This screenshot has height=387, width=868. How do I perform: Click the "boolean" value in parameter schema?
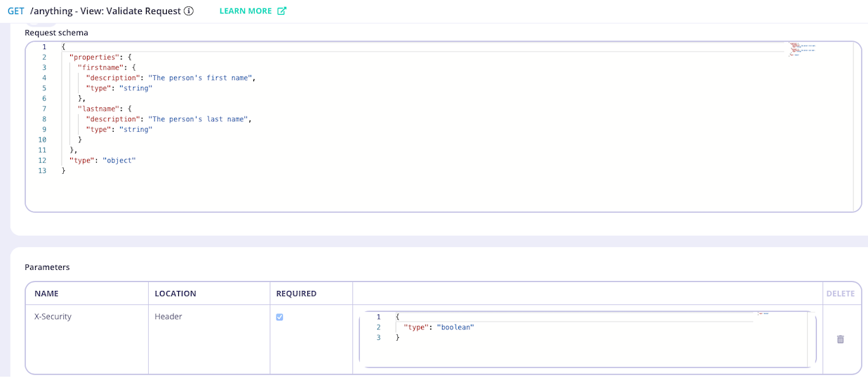(x=455, y=327)
